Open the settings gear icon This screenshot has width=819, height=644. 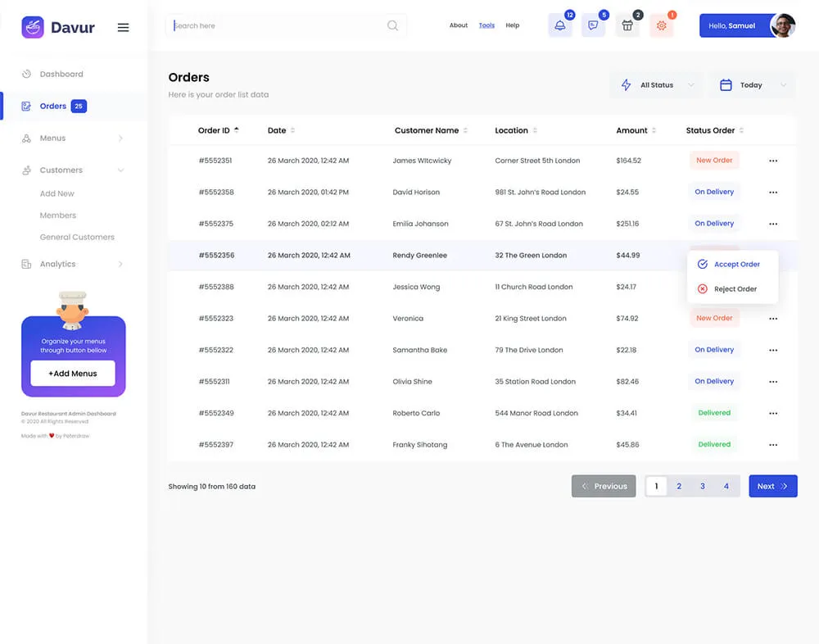click(661, 25)
